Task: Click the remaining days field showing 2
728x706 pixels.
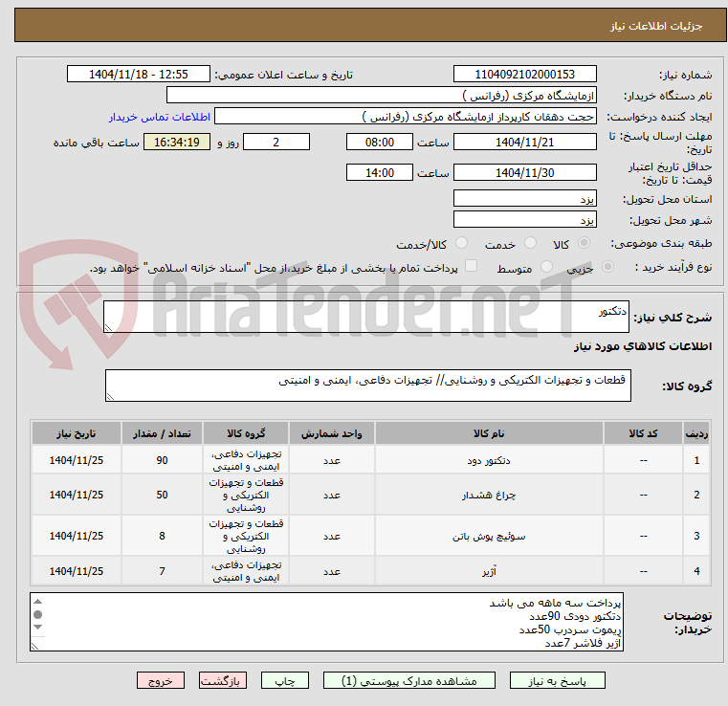Action: tap(276, 142)
